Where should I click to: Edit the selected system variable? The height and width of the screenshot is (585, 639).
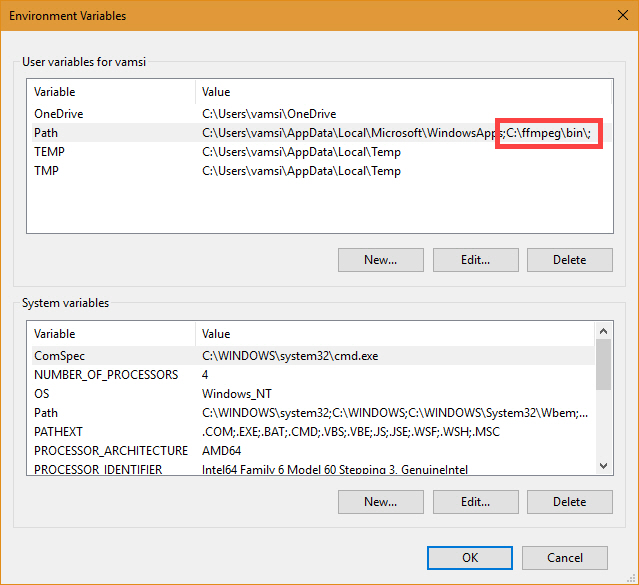[x=476, y=501]
